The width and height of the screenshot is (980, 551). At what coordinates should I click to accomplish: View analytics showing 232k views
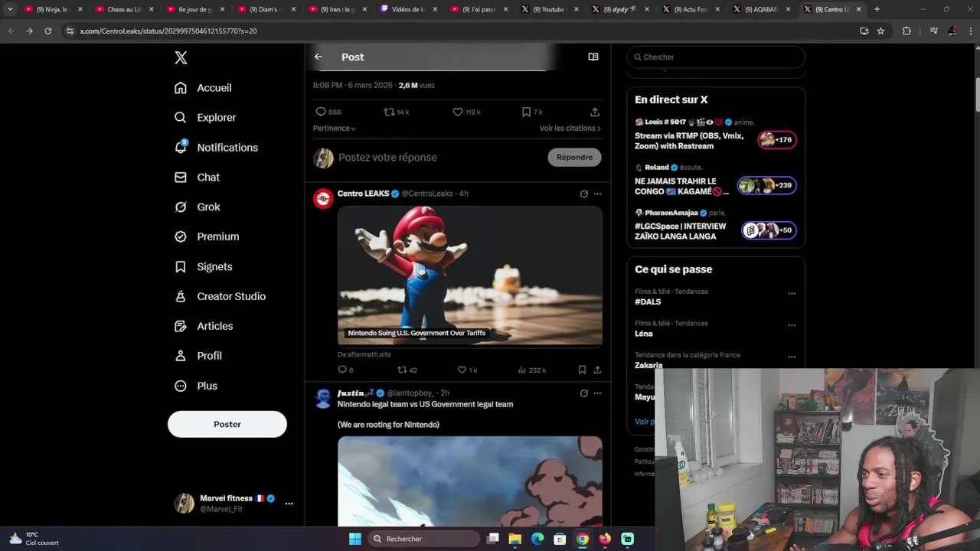pyautogui.click(x=531, y=370)
